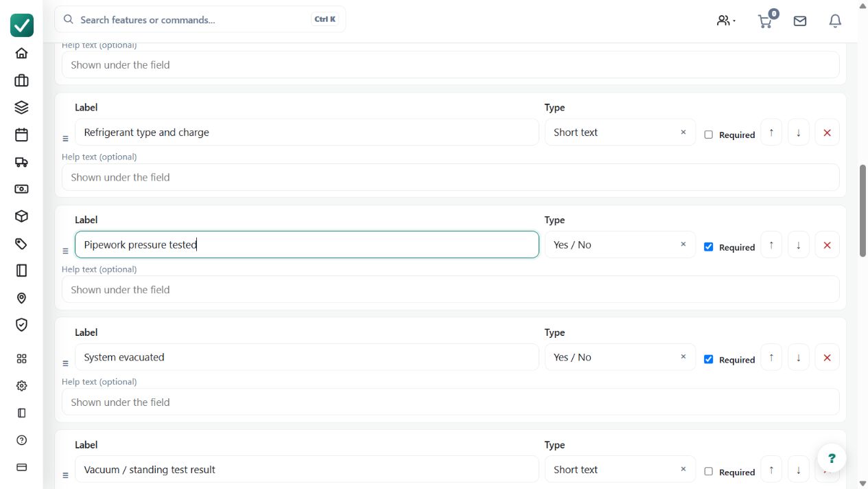This screenshot has height=489, width=868.
Task: Clear Short text type on Vacuum row
Action: point(683,470)
